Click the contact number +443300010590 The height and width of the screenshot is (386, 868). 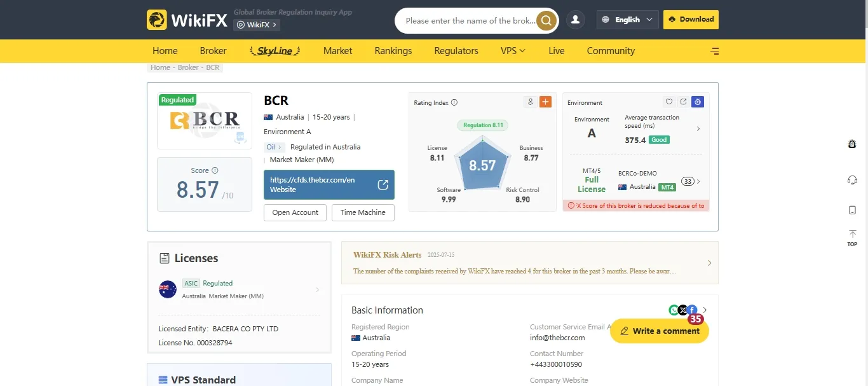click(556, 364)
